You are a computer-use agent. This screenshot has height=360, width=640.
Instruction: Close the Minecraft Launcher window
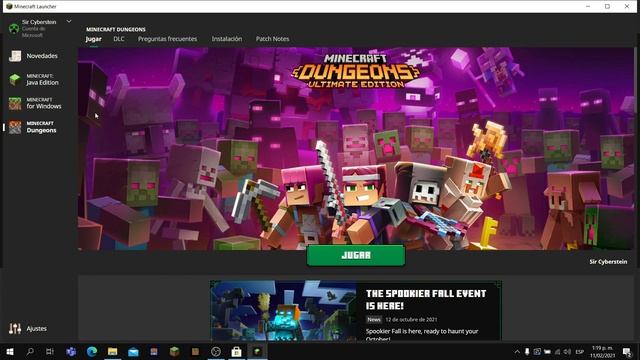627,7
